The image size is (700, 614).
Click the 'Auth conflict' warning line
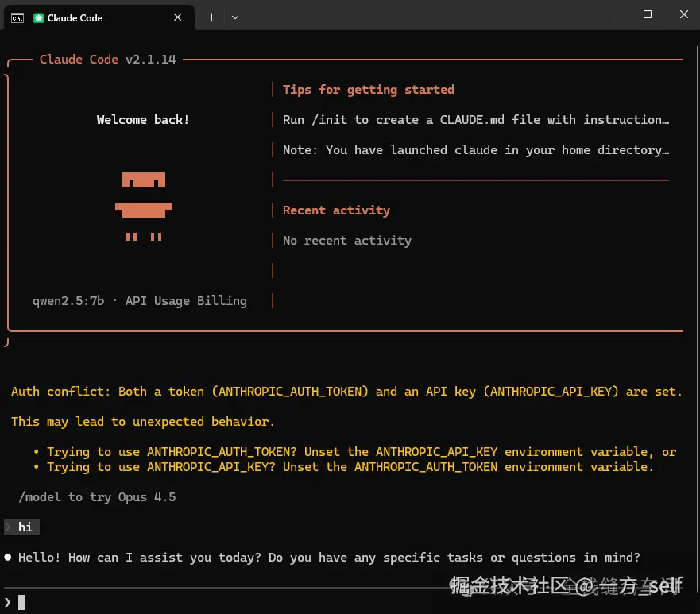(346, 392)
